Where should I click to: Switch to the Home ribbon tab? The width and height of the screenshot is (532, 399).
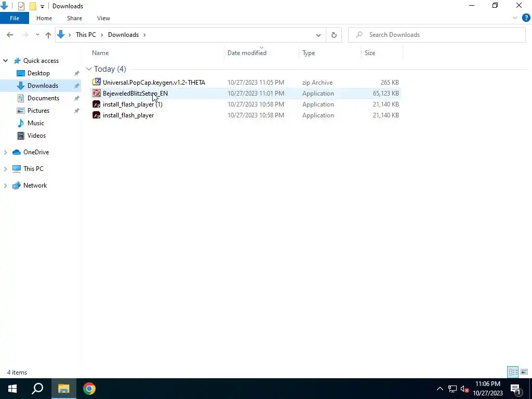(44, 18)
